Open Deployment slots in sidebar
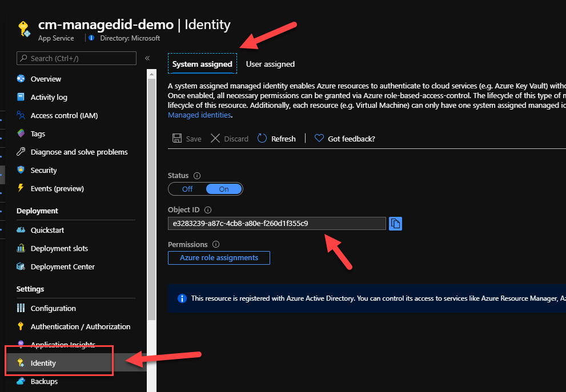Viewport: 566px width, 392px height. click(59, 249)
